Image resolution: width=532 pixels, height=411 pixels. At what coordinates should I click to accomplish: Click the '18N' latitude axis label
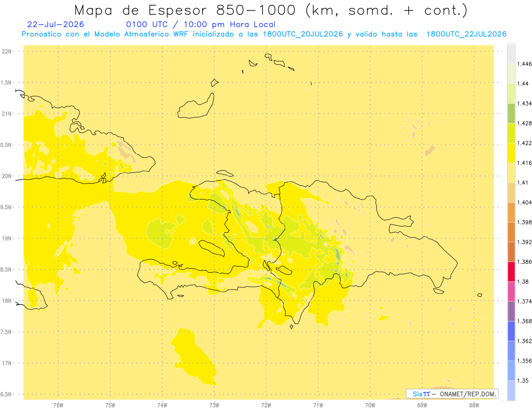click(6, 301)
